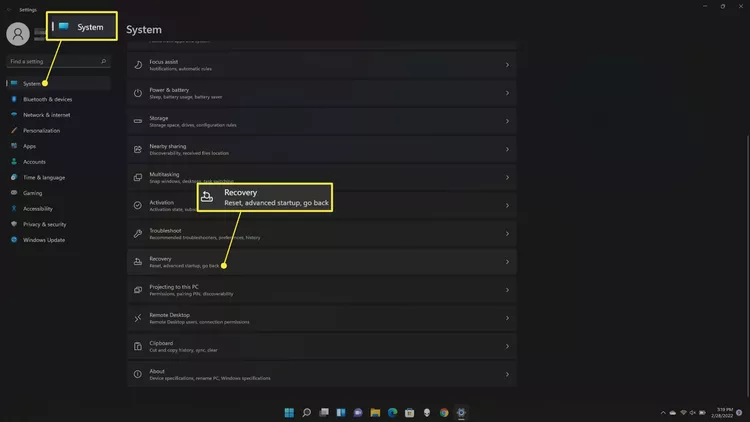
Task: Click the Storage drive icon
Action: tap(138, 121)
